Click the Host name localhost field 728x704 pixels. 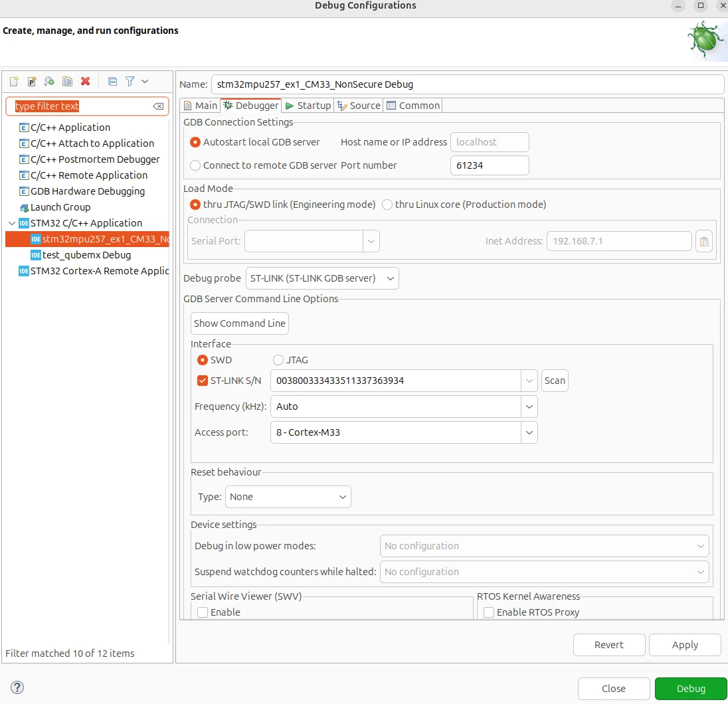[x=490, y=142]
